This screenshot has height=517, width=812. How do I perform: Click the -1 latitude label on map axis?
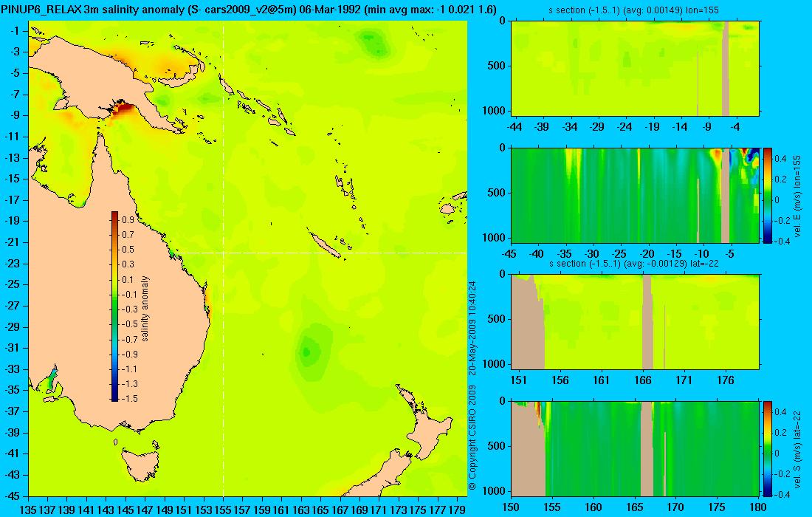[16, 30]
